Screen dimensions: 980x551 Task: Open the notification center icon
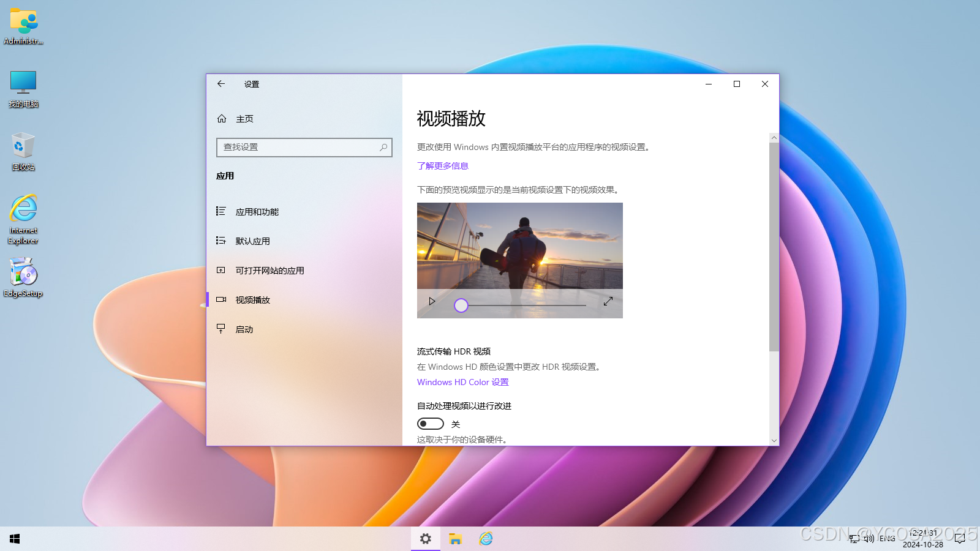coord(960,539)
